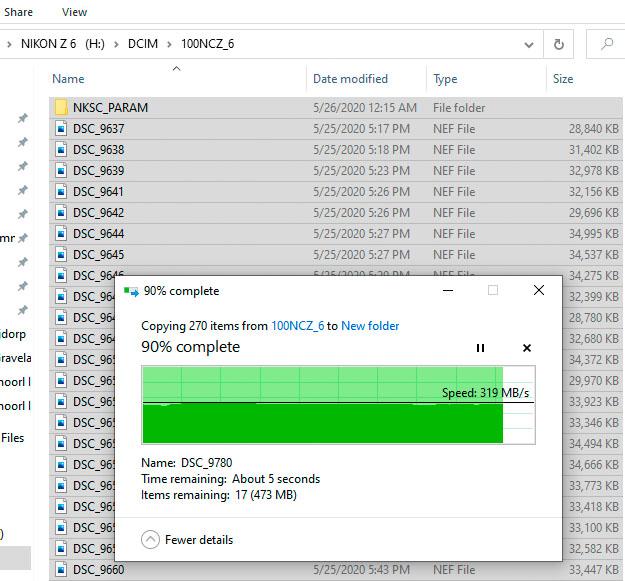Cancel the copy operation with X
The height and width of the screenshot is (581, 625).
(527, 348)
